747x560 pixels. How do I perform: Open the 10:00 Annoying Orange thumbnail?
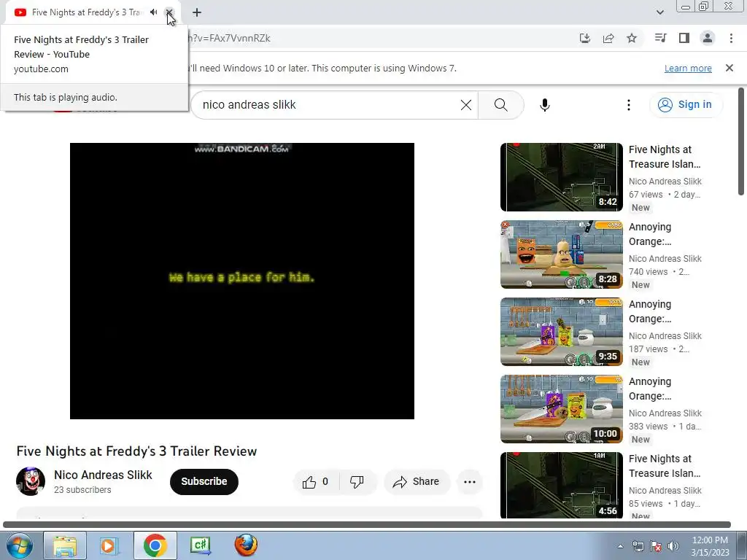pyautogui.click(x=562, y=409)
